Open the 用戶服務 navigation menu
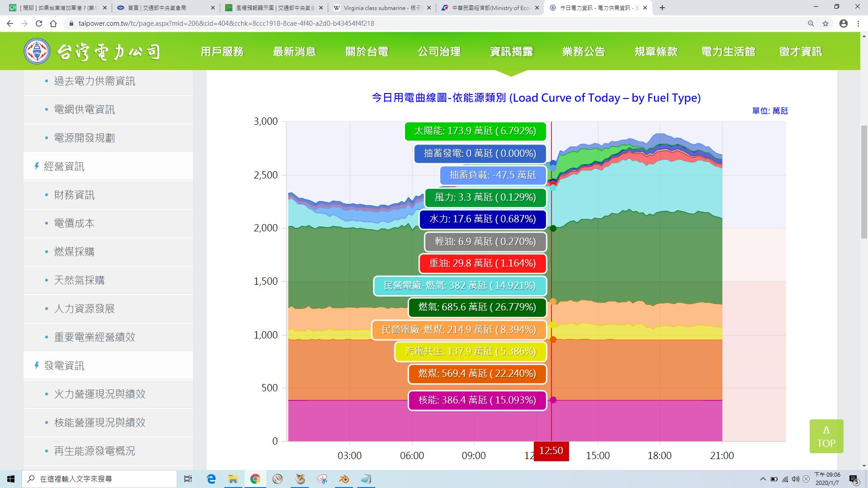The width and height of the screenshot is (868, 488). tap(222, 52)
